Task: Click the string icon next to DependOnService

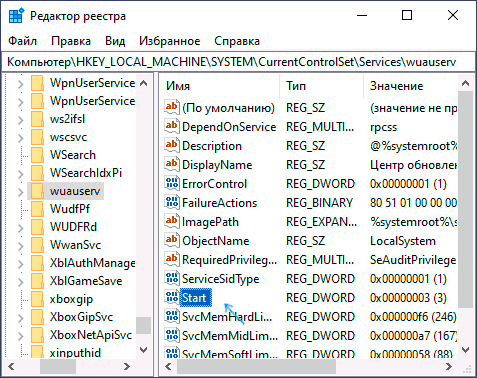Action: click(x=172, y=126)
